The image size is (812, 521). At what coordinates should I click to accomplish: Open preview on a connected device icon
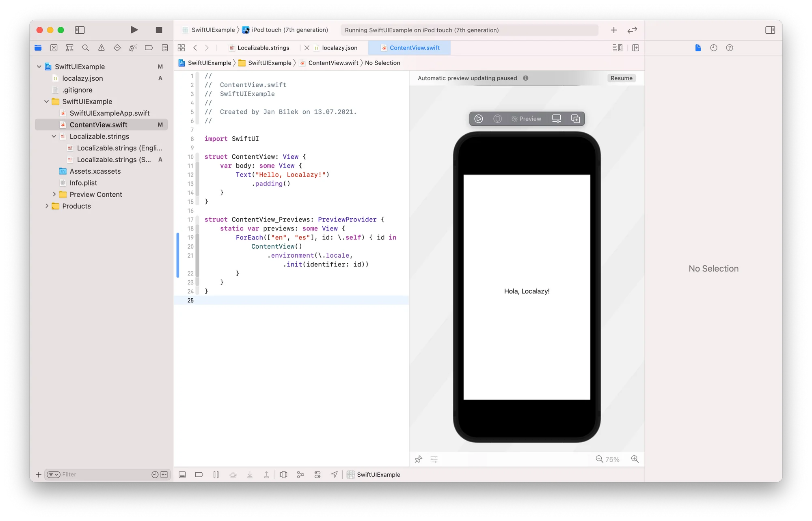coord(556,118)
